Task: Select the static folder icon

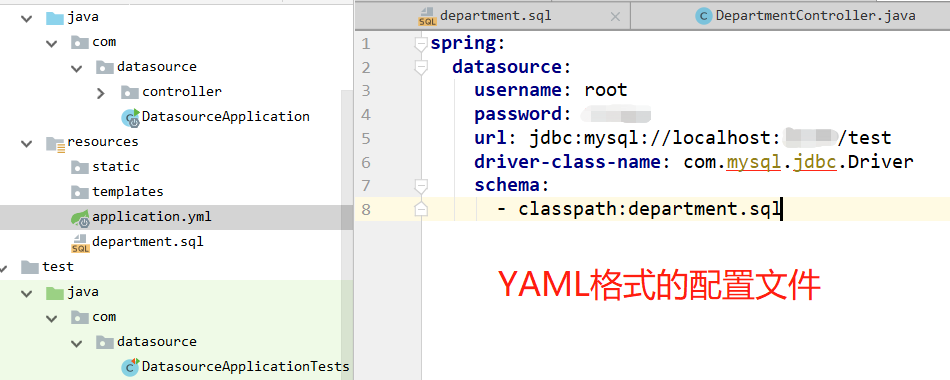Action: (x=80, y=167)
